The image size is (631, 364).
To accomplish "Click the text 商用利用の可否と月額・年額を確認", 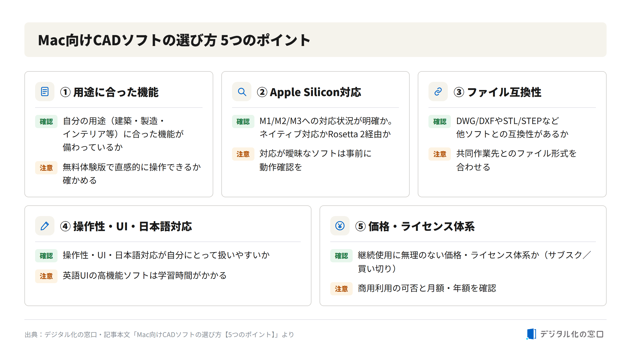I will point(427,288).
